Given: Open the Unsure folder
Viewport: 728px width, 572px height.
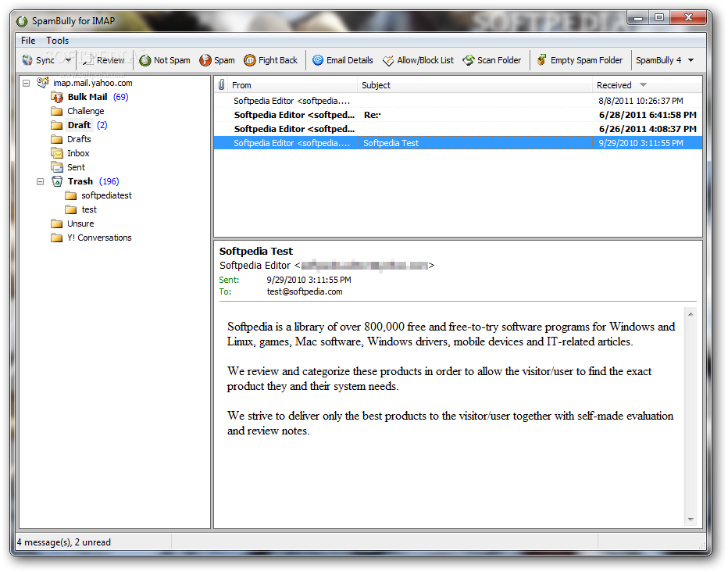Looking at the screenshot, I should (x=80, y=223).
